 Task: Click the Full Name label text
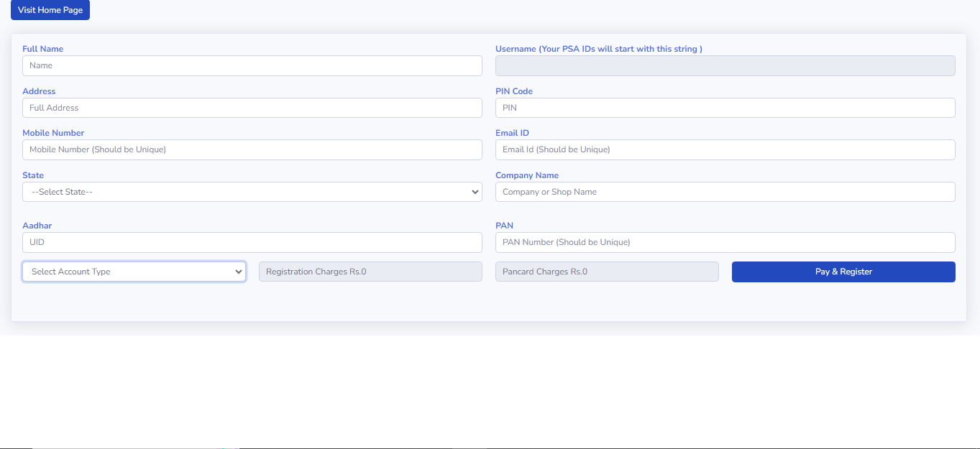pos(42,49)
